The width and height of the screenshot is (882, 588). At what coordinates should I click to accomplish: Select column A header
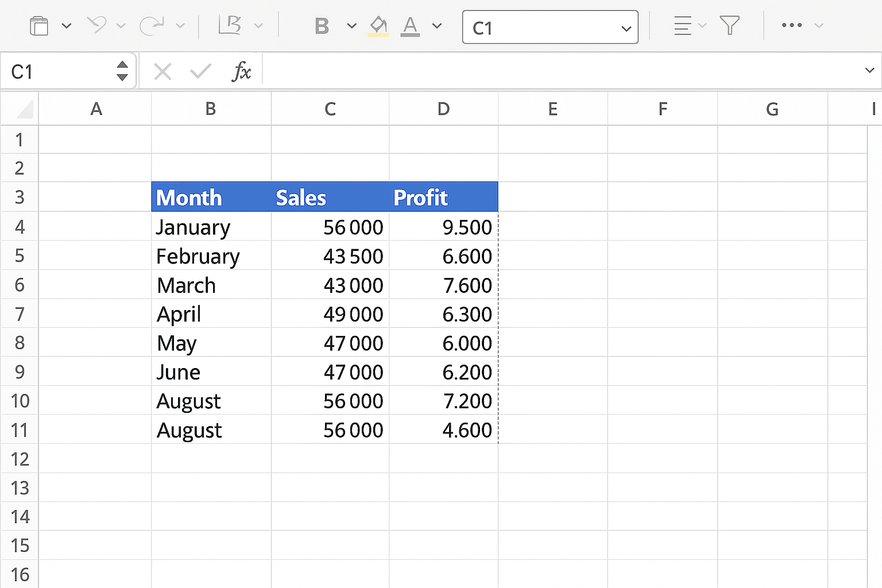click(x=95, y=109)
